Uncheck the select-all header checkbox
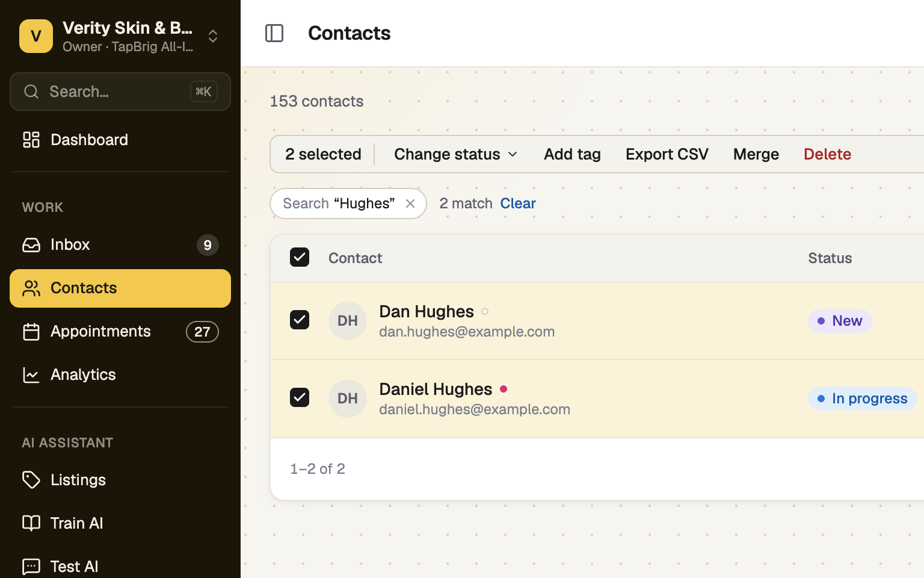The width and height of the screenshot is (924, 578). click(300, 258)
